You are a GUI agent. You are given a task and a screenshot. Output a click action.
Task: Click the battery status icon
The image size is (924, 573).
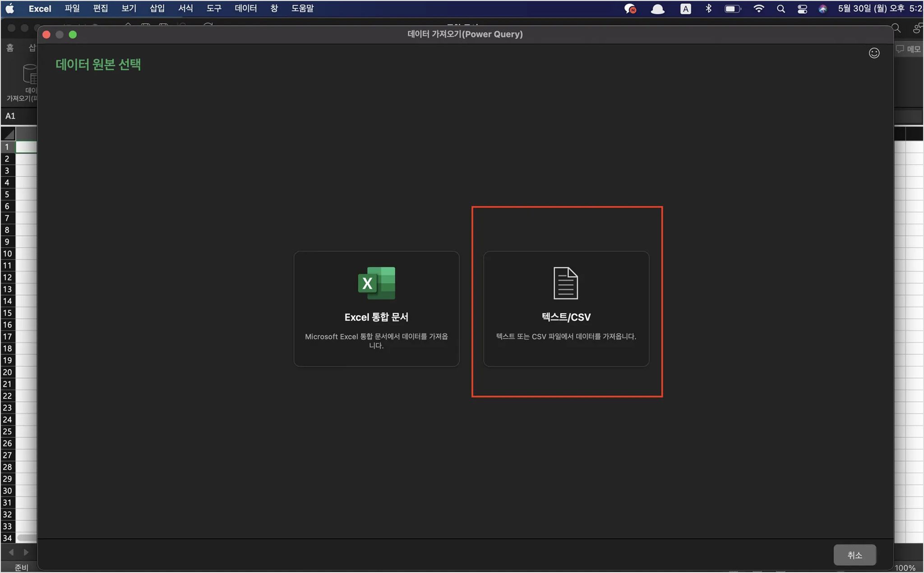tap(733, 9)
